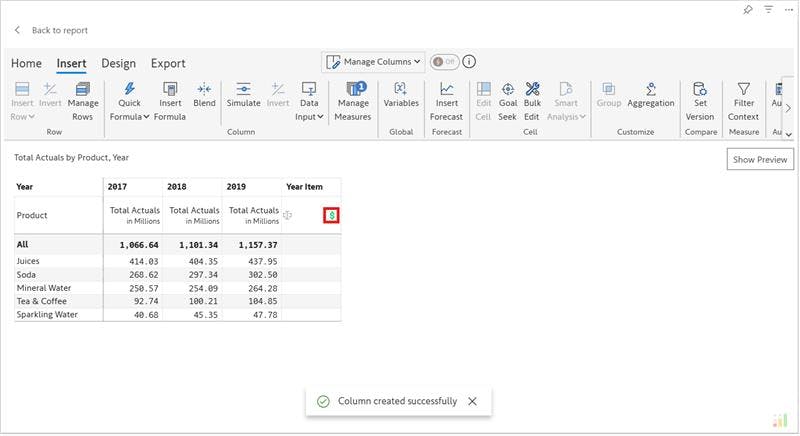The width and height of the screenshot is (800, 436).
Task: Dismiss the Column created successfully notification
Action: pyautogui.click(x=472, y=401)
